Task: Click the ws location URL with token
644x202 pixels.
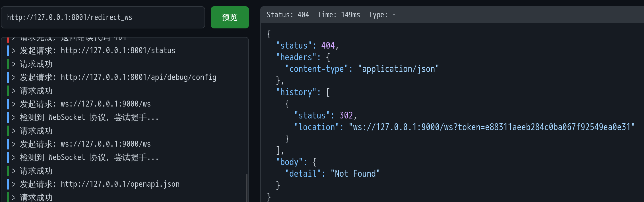Action: (x=492, y=127)
